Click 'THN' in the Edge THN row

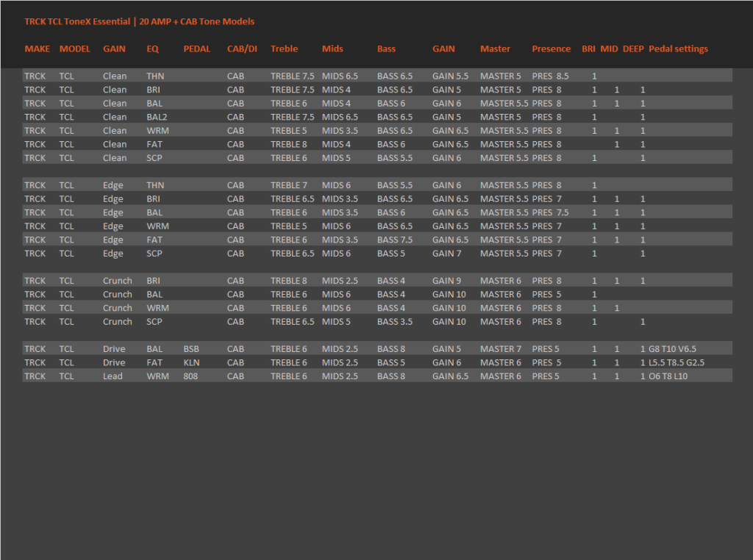[x=155, y=185]
